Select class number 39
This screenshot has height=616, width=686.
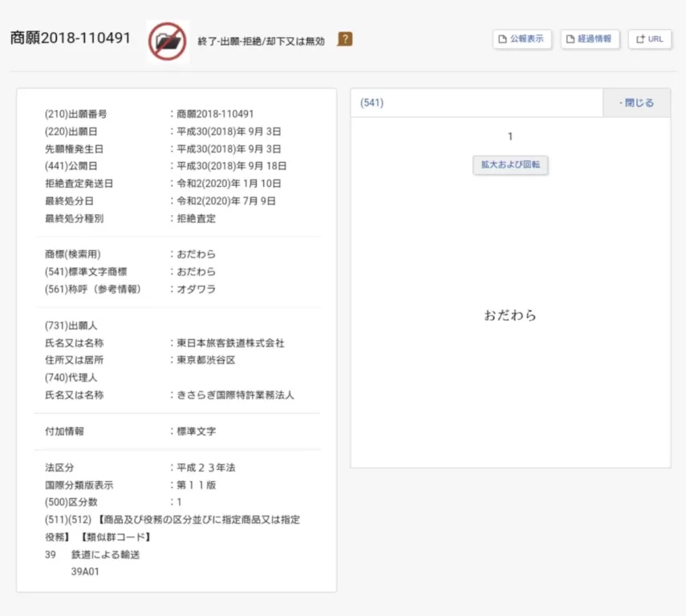pyautogui.click(x=51, y=555)
